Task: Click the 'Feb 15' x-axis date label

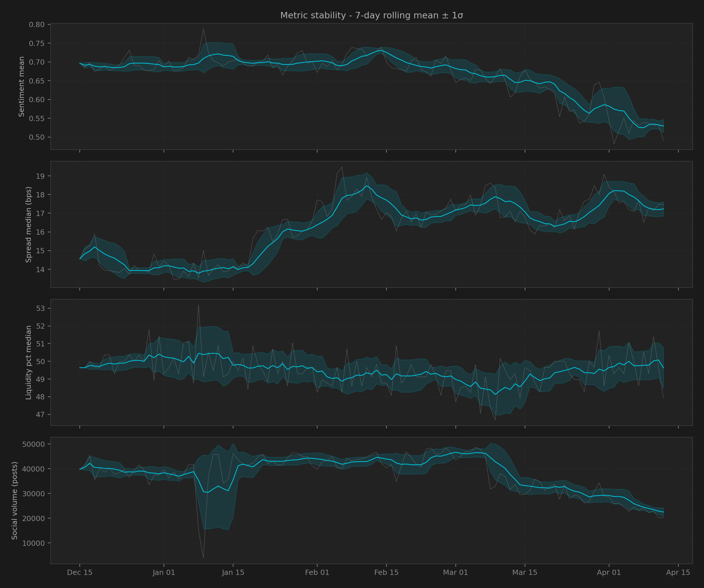Action: click(x=386, y=572)
